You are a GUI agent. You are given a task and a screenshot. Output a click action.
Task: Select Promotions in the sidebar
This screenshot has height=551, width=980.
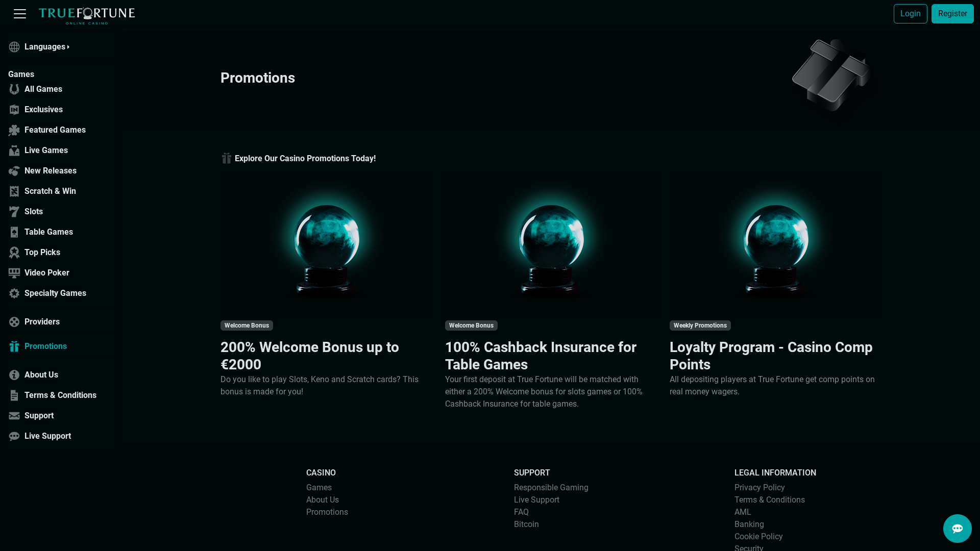45,346
